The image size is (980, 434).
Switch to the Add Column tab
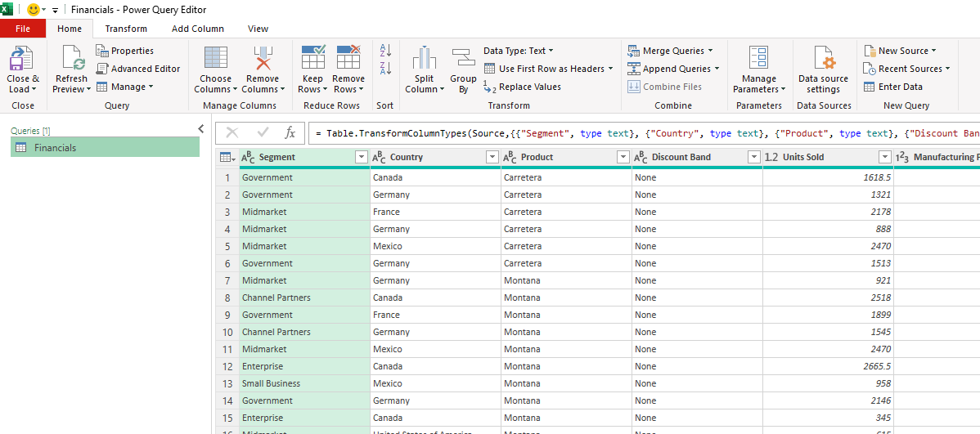197,29
